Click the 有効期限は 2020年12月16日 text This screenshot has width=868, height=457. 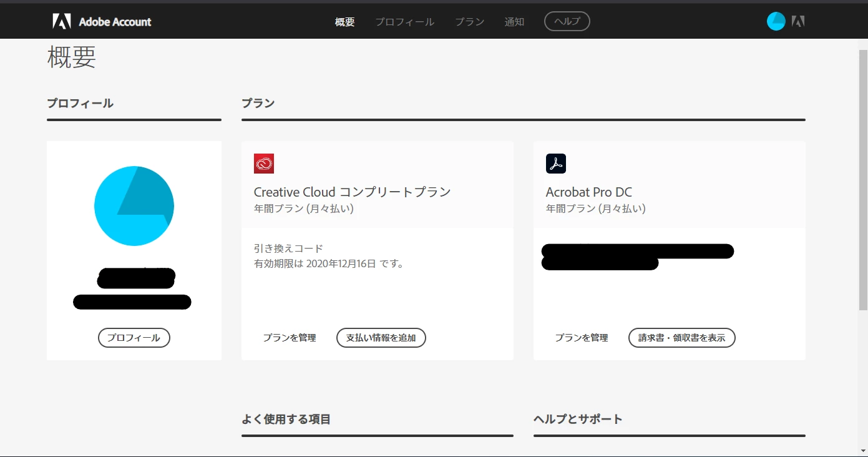click(329, 264)
